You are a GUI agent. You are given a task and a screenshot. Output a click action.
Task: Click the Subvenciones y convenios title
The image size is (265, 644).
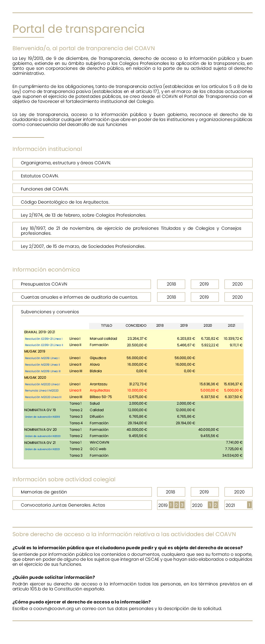pos(50,312)
